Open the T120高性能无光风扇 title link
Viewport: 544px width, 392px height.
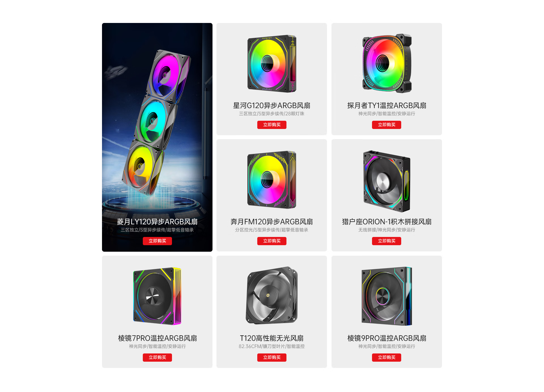click(x=272, y=338)
